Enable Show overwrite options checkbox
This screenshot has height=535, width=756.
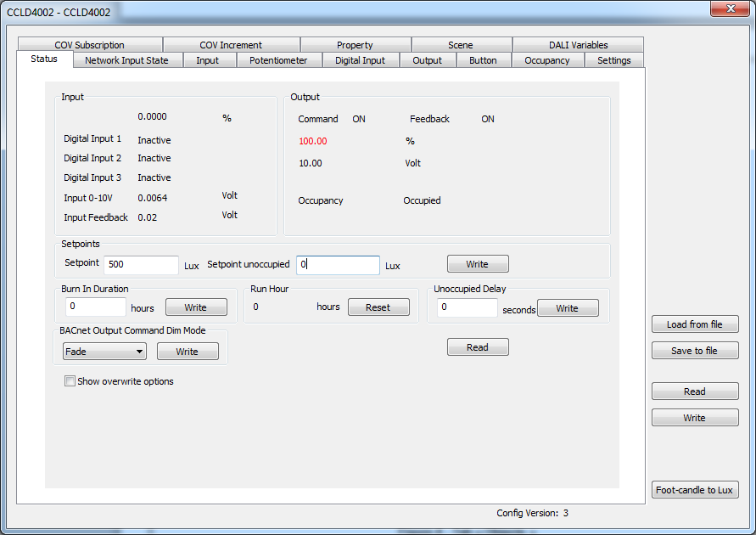tap(70, 381)
